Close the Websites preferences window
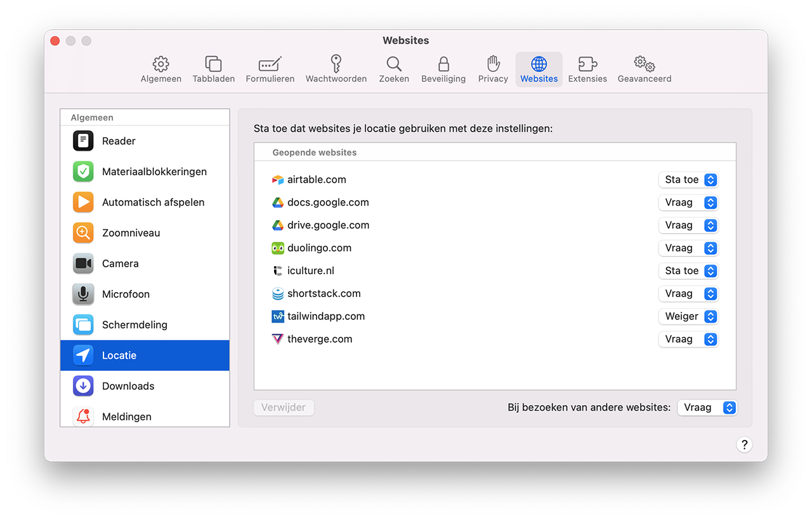The image size is (812, 520). 55,41
